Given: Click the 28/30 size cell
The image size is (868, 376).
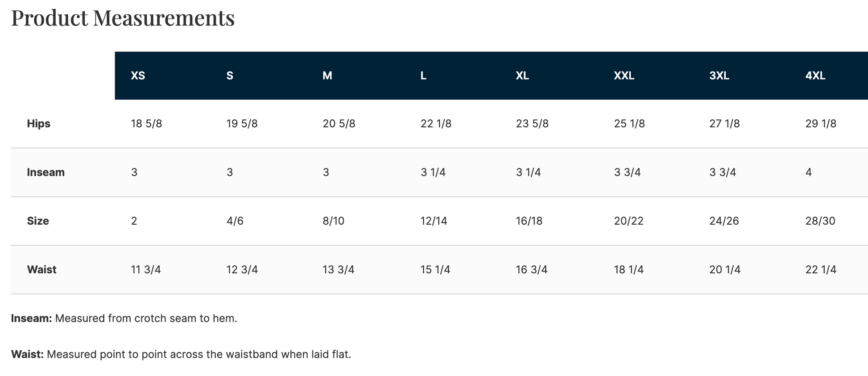Looking at the screenshot, I should (820, 221).
